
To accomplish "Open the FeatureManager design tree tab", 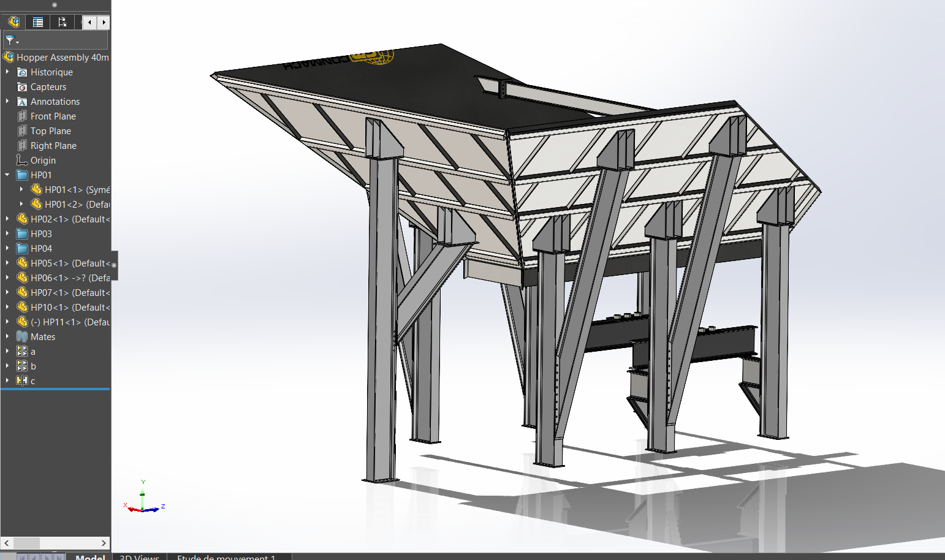I will [x=13, y=22].
